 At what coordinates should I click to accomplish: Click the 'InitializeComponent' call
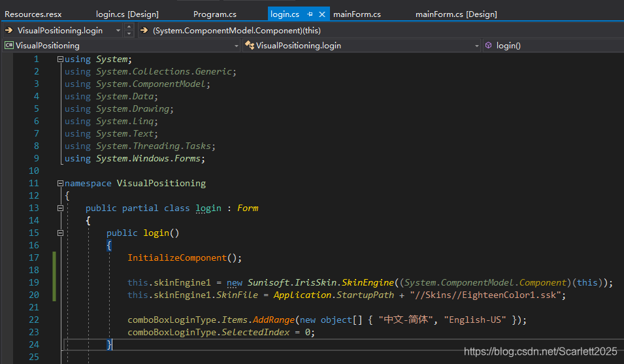click(x=177, y=257)
